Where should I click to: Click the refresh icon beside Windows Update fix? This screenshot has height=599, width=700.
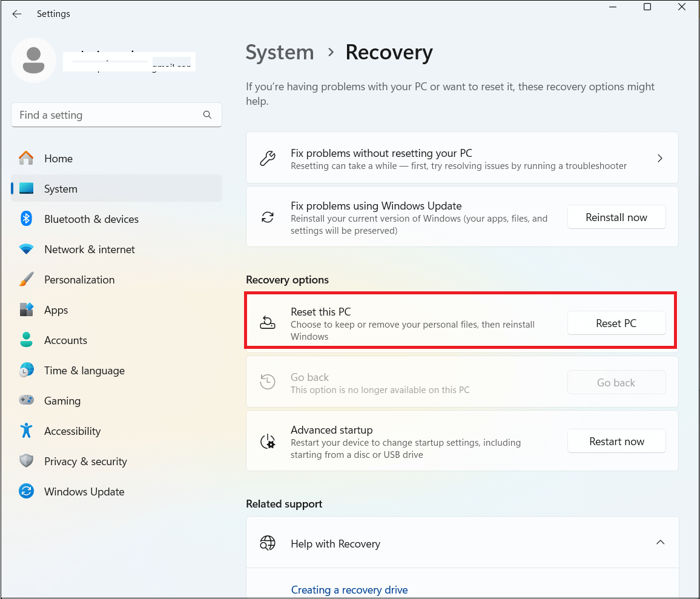click(268, 217)
